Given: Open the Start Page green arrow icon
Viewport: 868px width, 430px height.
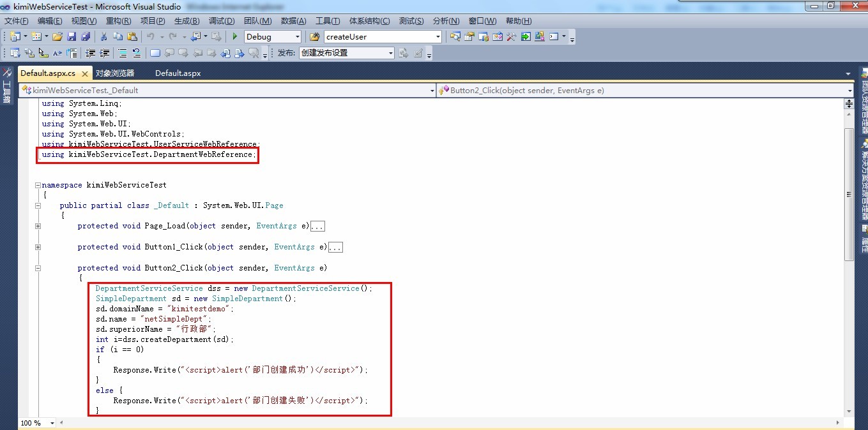Looking at the screenshot, I should [x=526, y=36].
